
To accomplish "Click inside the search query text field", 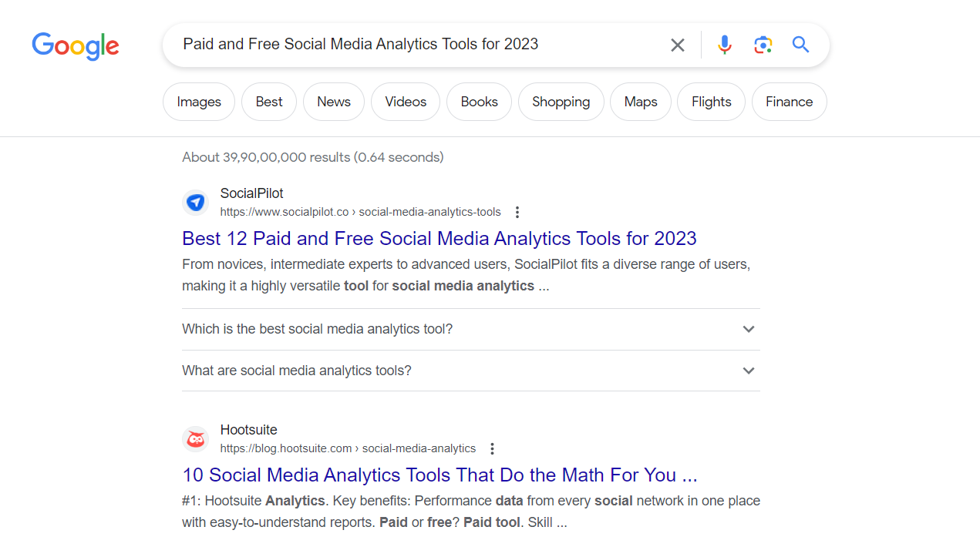I will pos(416,45).
